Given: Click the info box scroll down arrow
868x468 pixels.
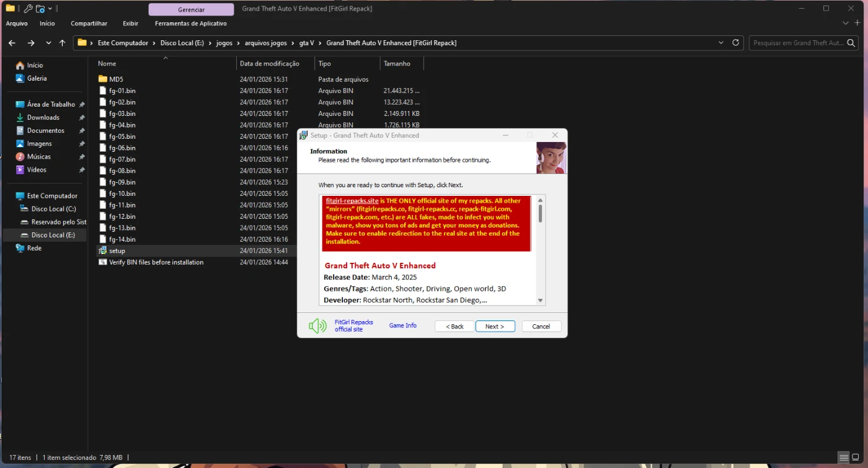Looking at the screenshot, I should point(540,301).
